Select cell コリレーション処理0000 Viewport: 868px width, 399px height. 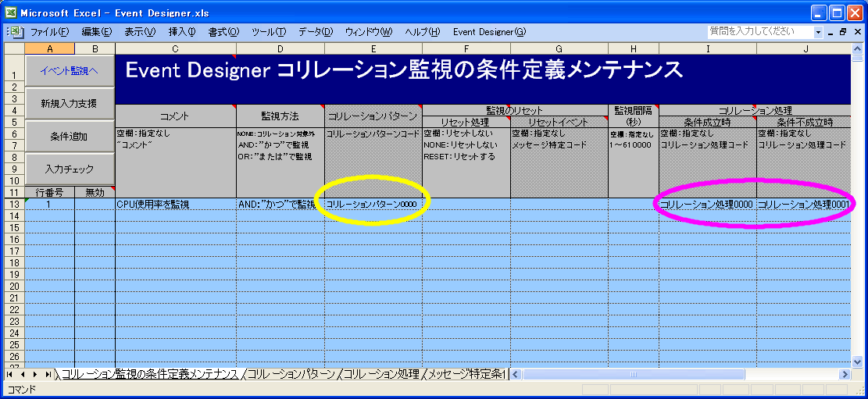click(x=708, y=205)
